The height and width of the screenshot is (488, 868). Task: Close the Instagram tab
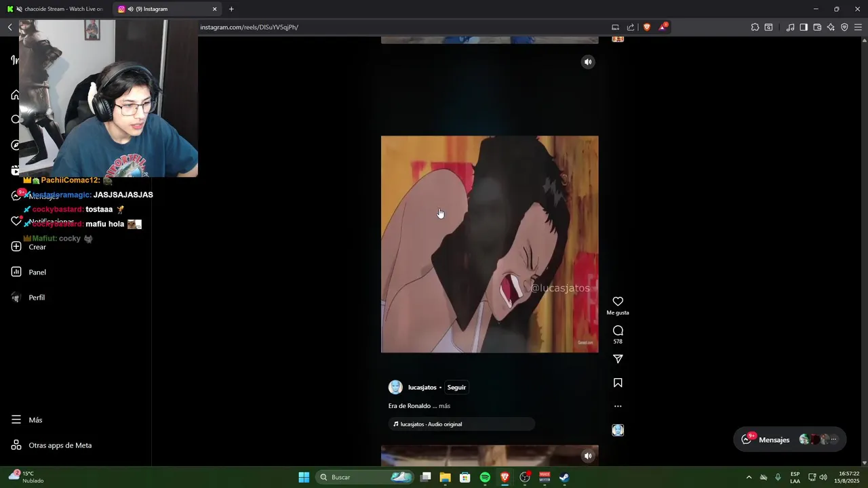[215, 9]
